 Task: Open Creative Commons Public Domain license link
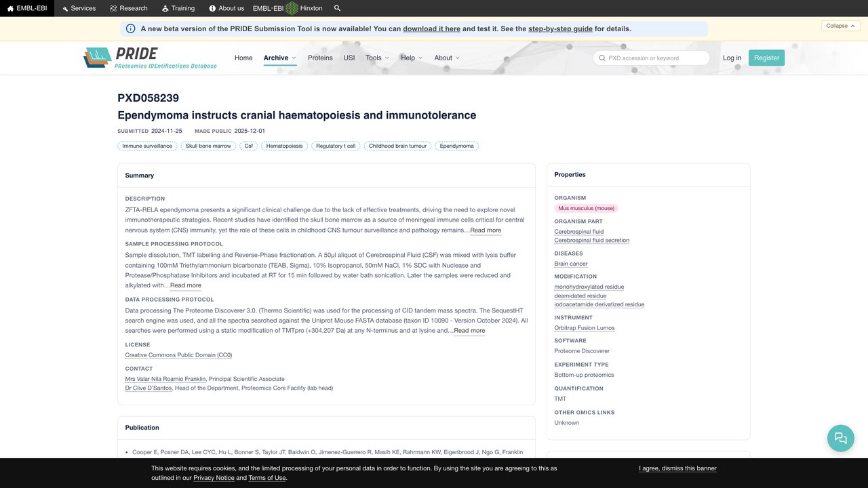(x=178, y=355)
